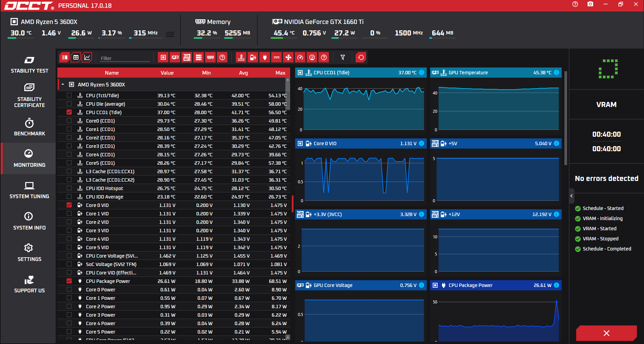Sort the table by the Value column
This screenshot has height=344, width=644.
coord(167,73)
